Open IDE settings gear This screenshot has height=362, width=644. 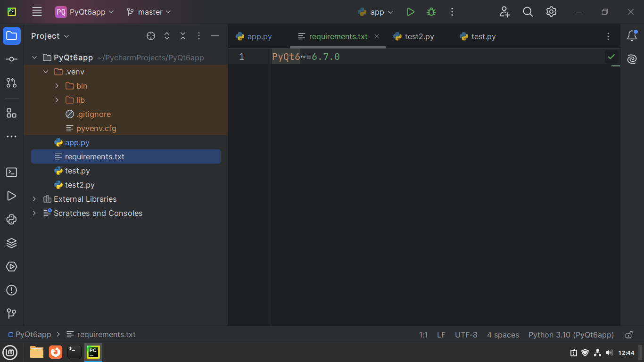551,12
